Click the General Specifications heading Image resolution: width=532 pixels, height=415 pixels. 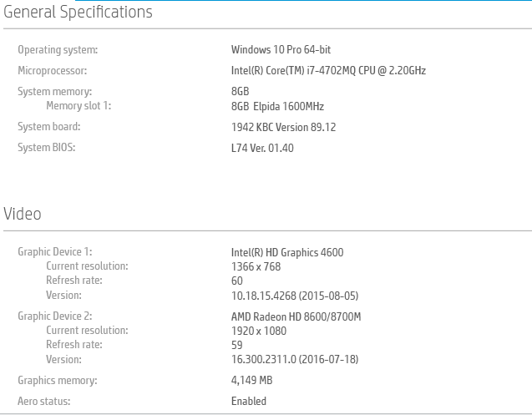pyautogui.click(x=79, y=13)
